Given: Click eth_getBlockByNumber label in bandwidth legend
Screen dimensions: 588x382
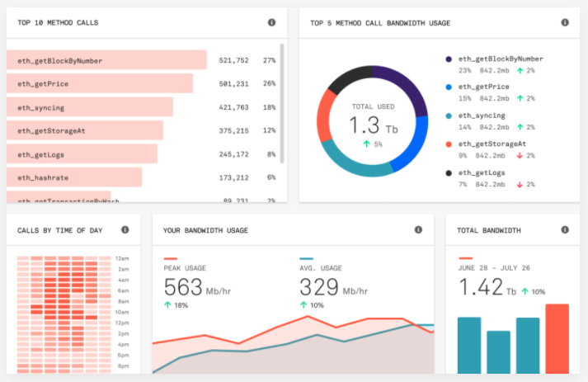Looking at the screenshot, I should coord(501,59).
